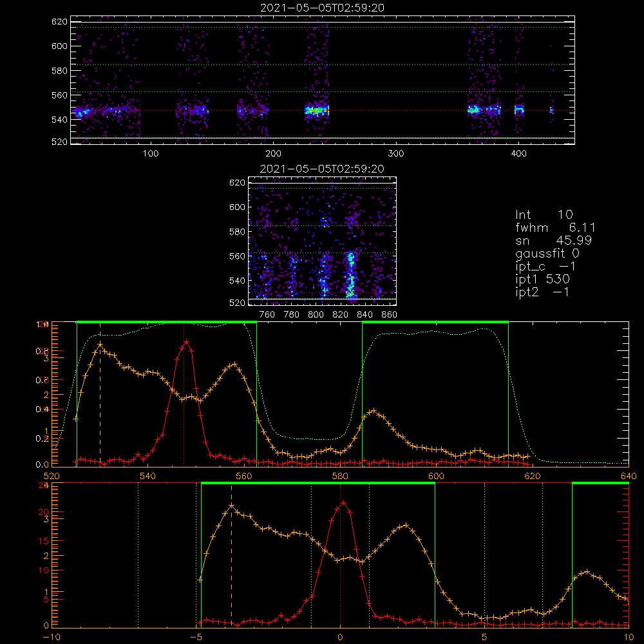Click the timestamp title above the middle image
644x644 pixels.
coord(322,169)
